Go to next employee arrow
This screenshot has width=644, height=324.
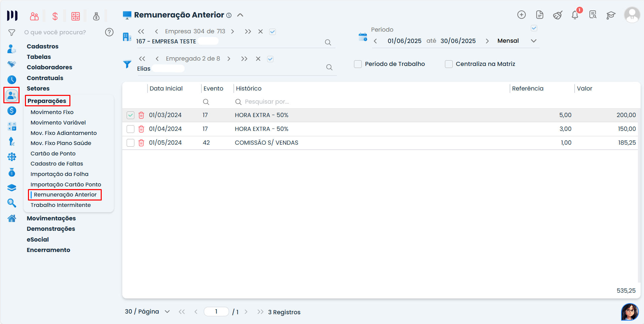click(x=229, y=59)
